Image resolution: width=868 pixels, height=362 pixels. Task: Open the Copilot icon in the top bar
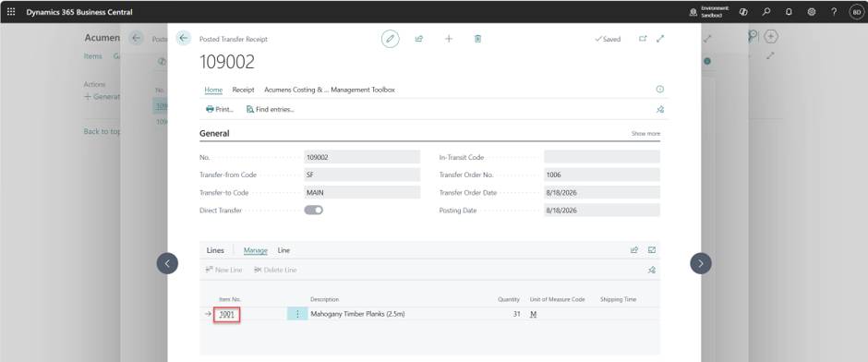coord(743,12)
